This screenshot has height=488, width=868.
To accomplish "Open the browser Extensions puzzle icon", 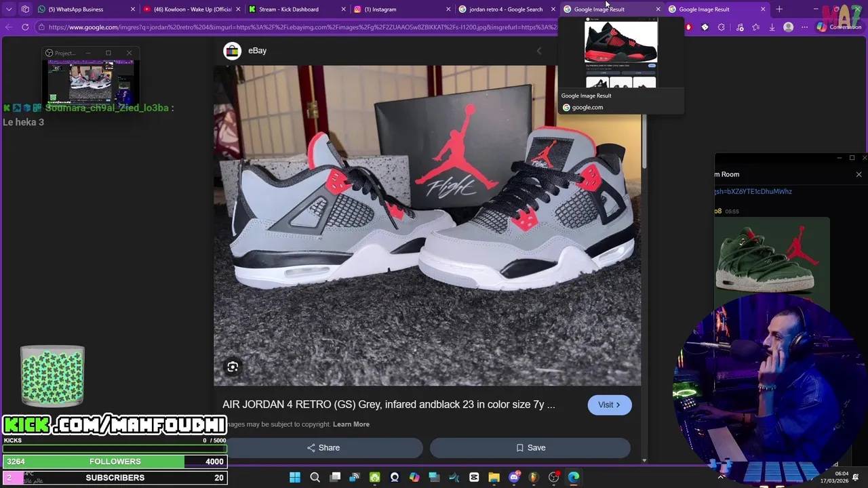I will (x=721, y=27).
